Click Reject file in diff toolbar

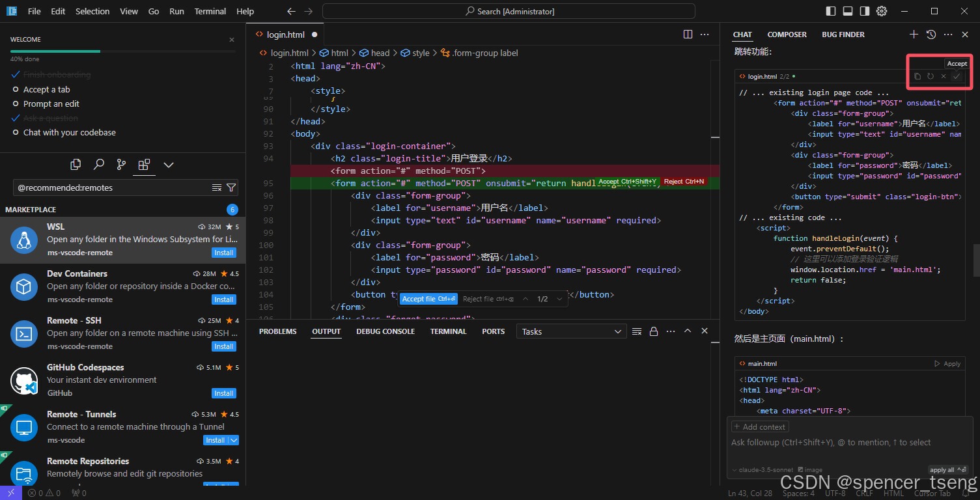pyautogui.click(x=488, y=299)
